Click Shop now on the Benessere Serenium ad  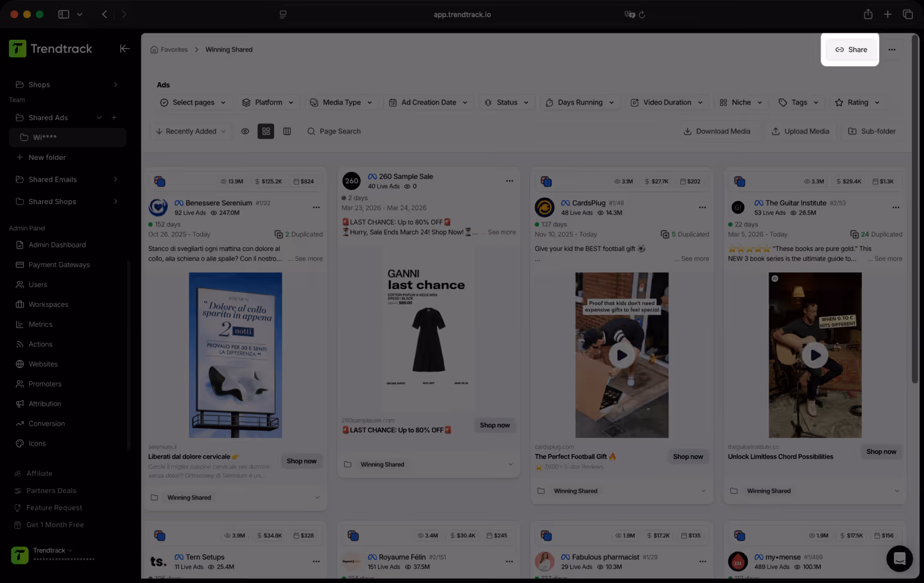click(x=302, y=460)
